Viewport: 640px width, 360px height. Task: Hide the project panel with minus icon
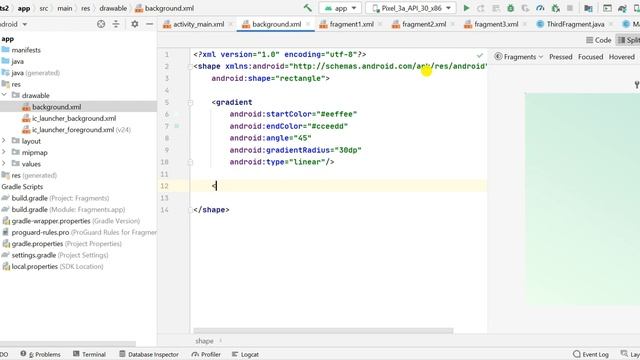pos(149,24)
